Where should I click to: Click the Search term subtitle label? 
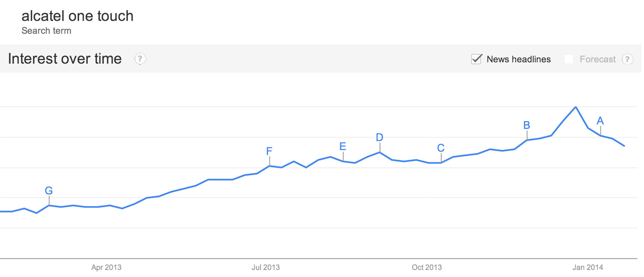click(x=46, y=31)
